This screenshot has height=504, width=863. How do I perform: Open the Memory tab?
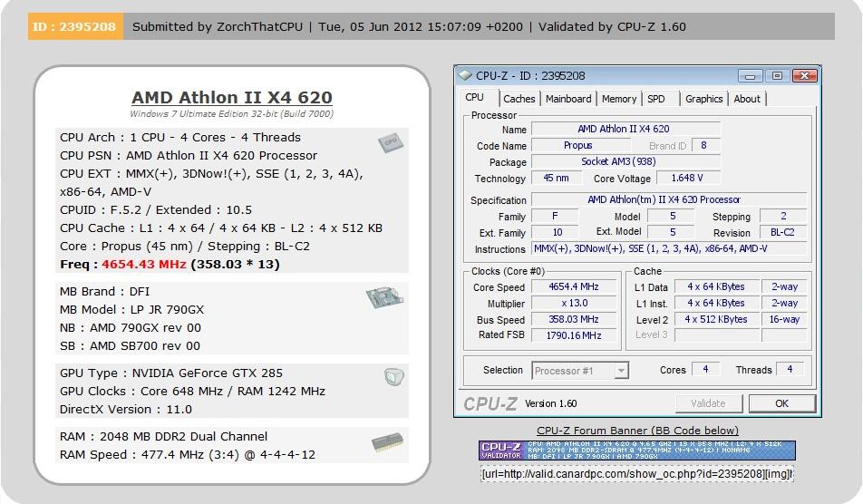(618, 99)
